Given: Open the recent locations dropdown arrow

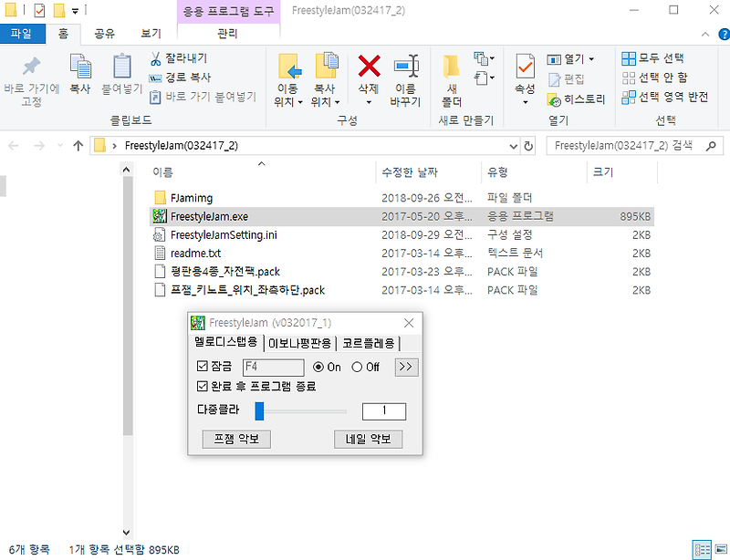Looking at the screenshot, I should [x=60, y=146].
